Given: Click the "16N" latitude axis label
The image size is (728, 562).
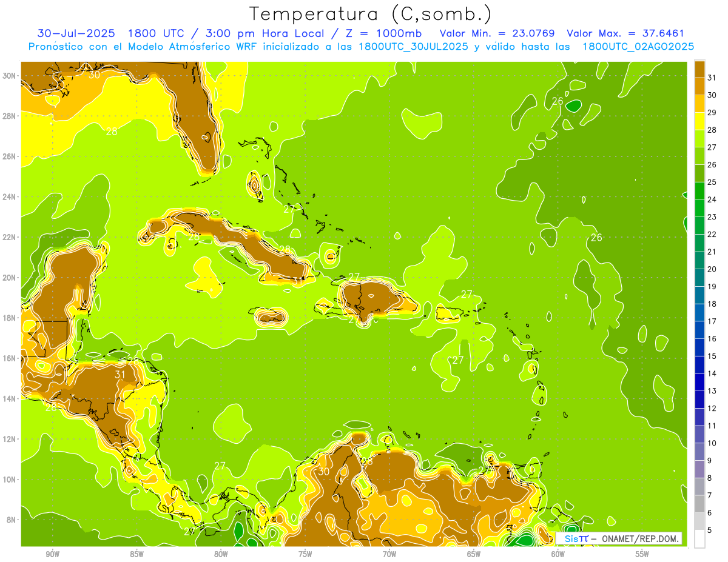Looking at the screenshot, I should (10, 358).
